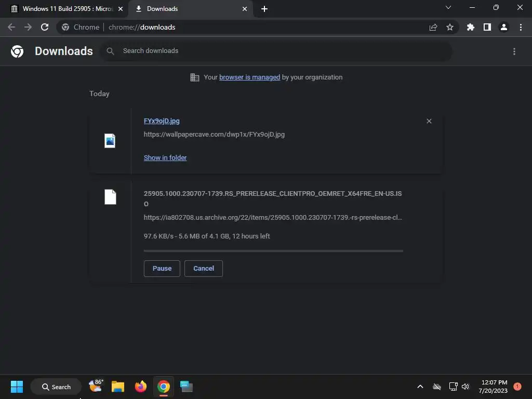The width and height of the screenshot is (532, 399).
Task: Open the clock showing 12:07 PM
Action: point(494,387)
